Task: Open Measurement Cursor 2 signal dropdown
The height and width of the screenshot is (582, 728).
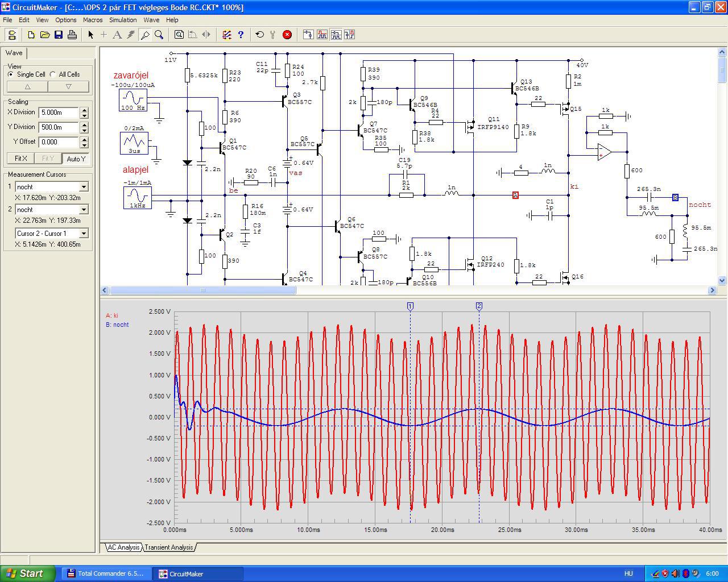Action: click(84, 210)
